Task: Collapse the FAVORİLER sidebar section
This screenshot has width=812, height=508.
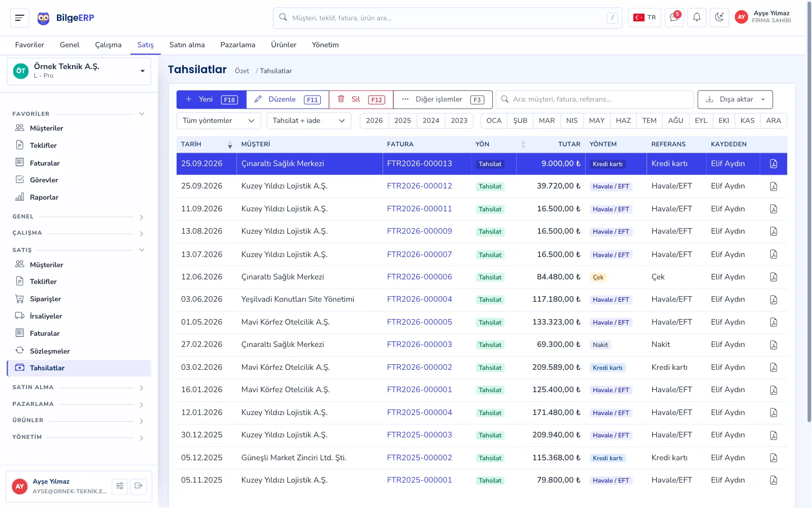Action: 79,114
